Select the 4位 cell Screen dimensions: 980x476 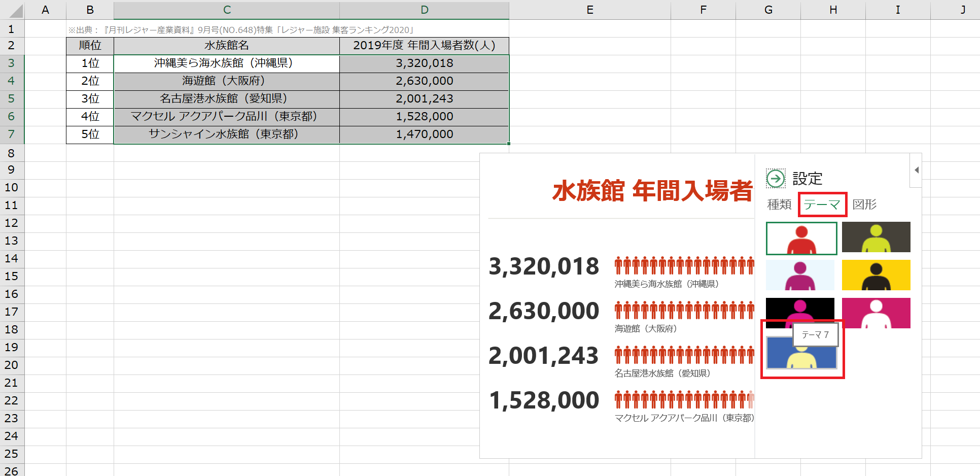tap(90, 117)
